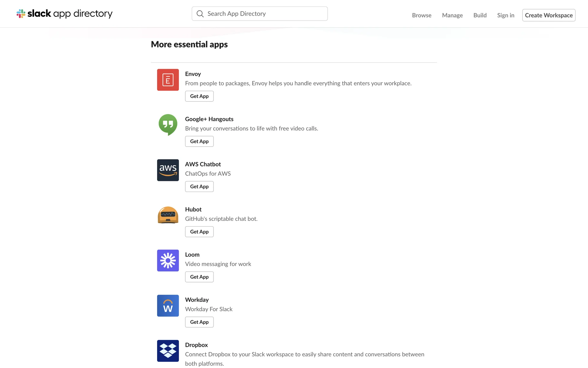The width and height of the screenshot is (588, 368).
Task: Open the Google+ Hangouts green icon
Action: point(168,125)
